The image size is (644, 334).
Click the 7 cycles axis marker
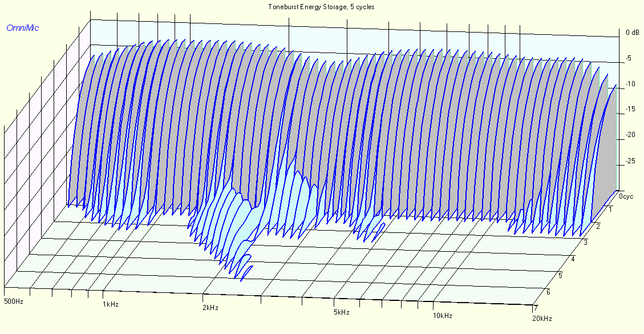pos(535,308)
